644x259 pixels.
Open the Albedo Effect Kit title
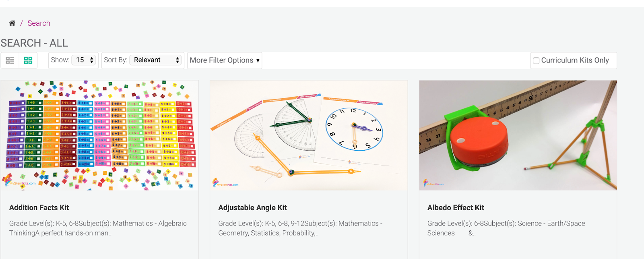(456, 208)
